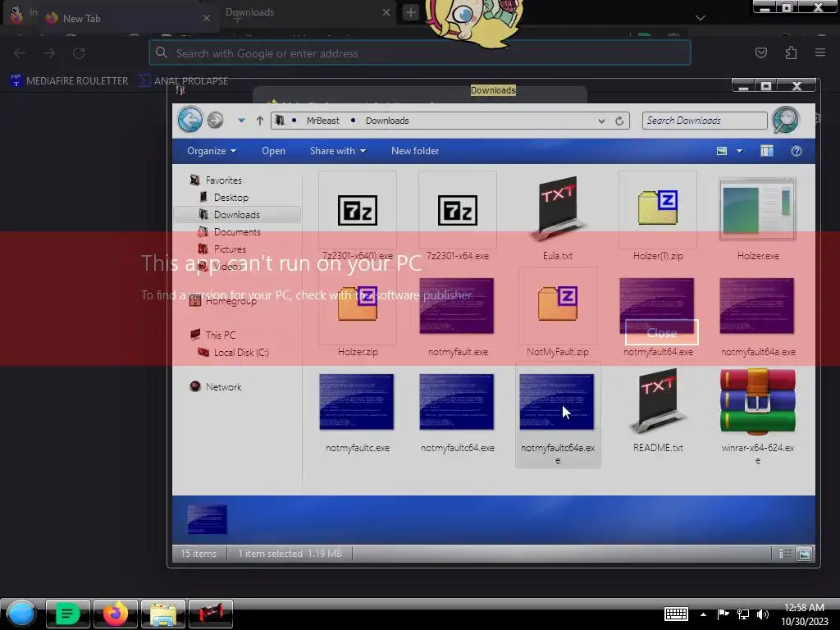Switch to details view in status bar
The height and width of the screenshot is (630, 840).
pyautogui.click(x=785, y=554)
